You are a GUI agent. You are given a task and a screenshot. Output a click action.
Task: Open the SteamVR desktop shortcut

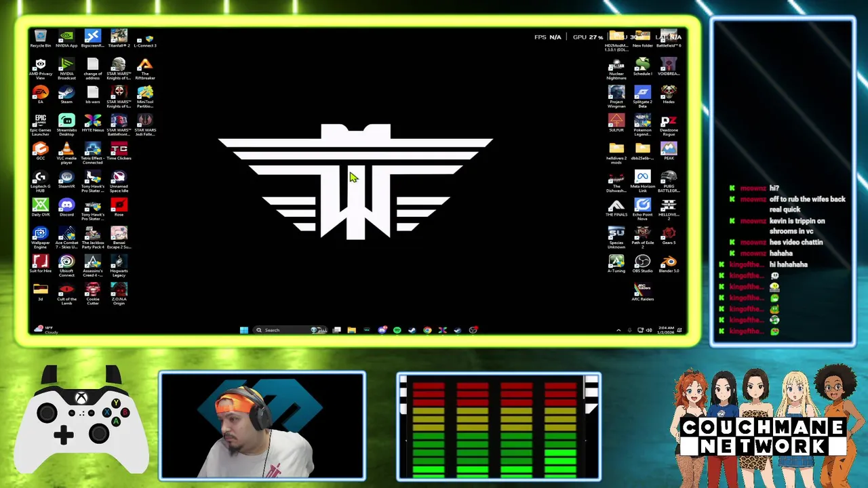click(x=66, y=180)
